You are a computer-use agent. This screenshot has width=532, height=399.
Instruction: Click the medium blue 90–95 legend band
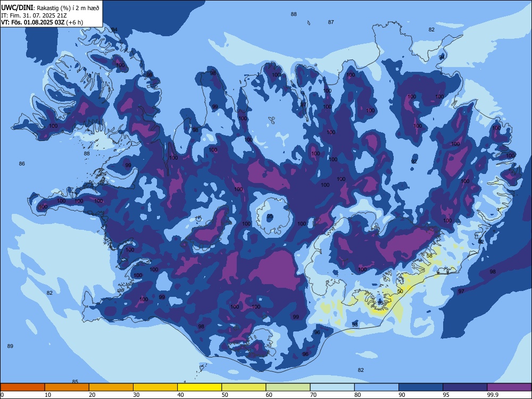pos(421,387)
